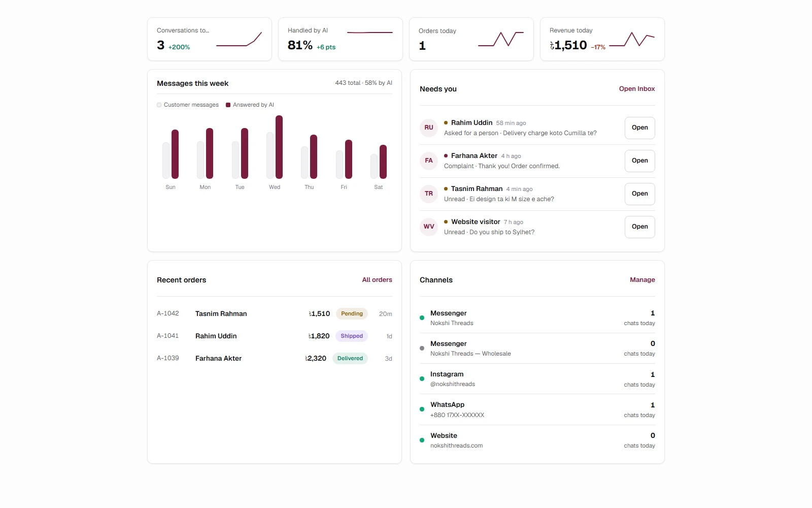Open Farhana Akter's complaint conversation
812x508 pixels.
click(x=639, y=161)
